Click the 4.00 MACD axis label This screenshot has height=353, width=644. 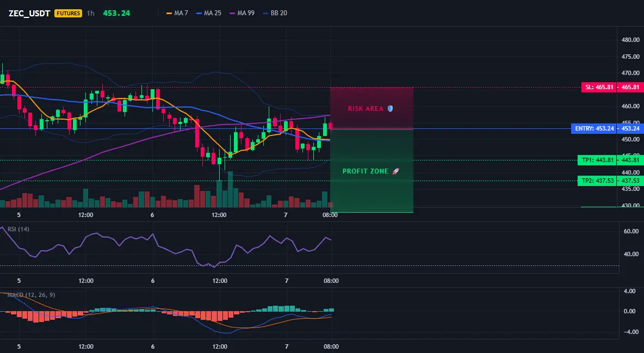[630, 292]
